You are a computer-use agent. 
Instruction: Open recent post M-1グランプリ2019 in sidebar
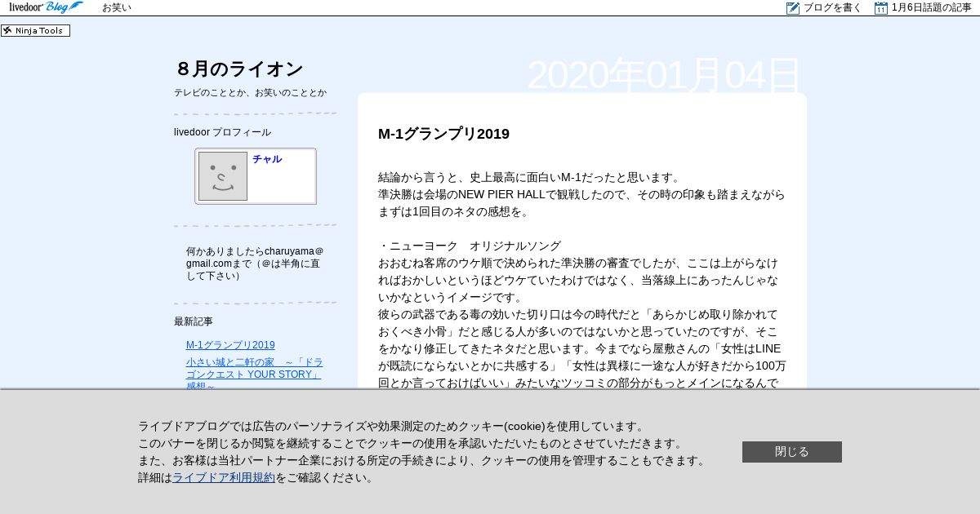click(230, 345)
